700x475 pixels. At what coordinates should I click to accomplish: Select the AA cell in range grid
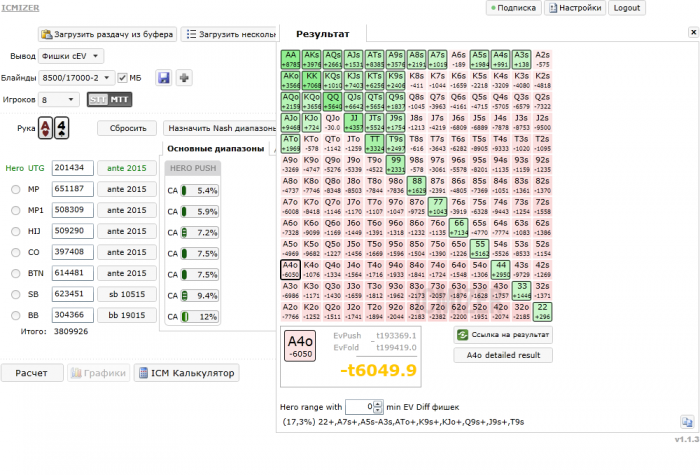point(290,59)
